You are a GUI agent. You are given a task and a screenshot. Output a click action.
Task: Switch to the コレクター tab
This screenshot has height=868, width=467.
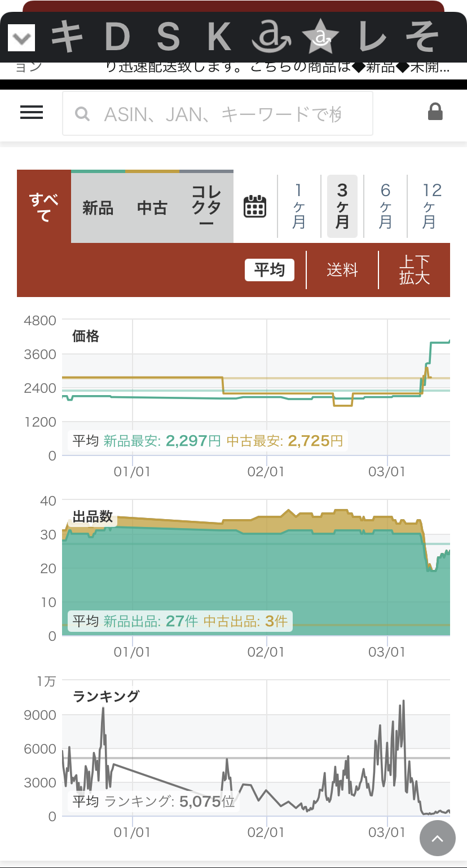coord(206,207)
